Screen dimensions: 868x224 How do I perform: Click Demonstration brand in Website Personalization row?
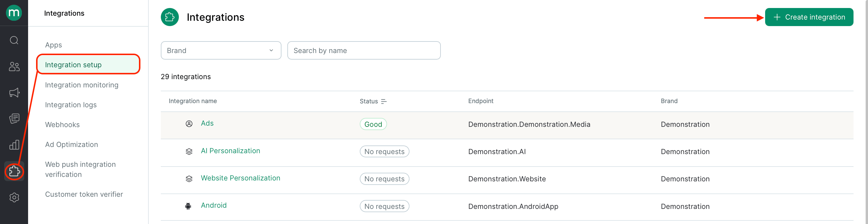pos(685,179)
